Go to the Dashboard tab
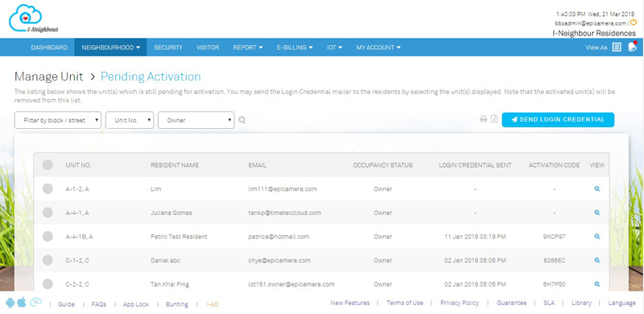The height and width of the screenshot is (314, 644). click(49, 48)
